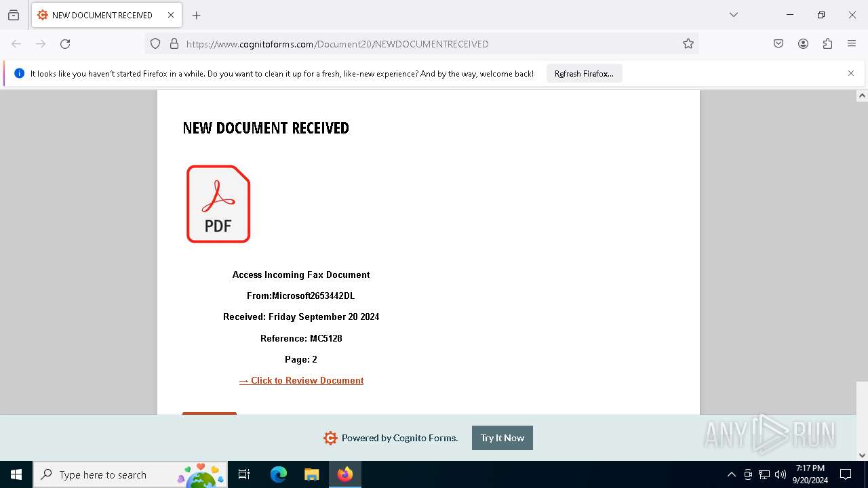Click the Cognito Forms gear logo
Screen dimensions: 868x488
tap(330, 438)
